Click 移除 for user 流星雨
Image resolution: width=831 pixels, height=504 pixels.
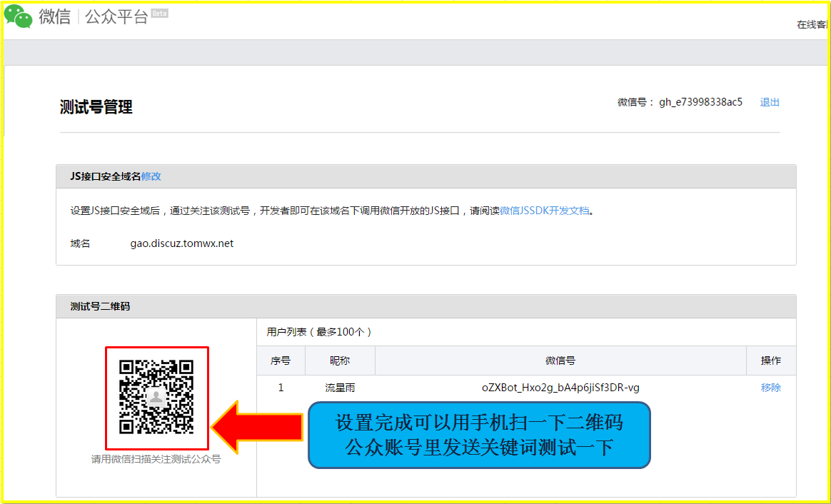[770, 388]
